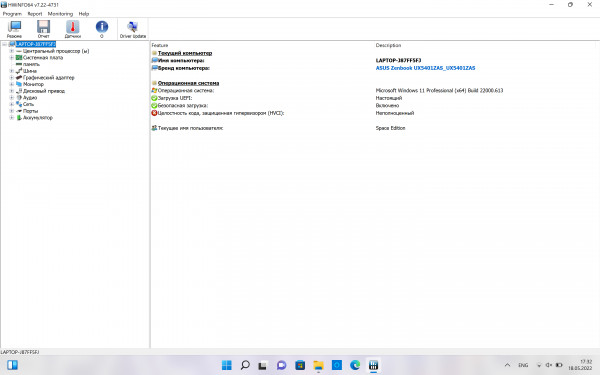
Task: Select the Сеть tree item
Action: [x=28, y=104]
